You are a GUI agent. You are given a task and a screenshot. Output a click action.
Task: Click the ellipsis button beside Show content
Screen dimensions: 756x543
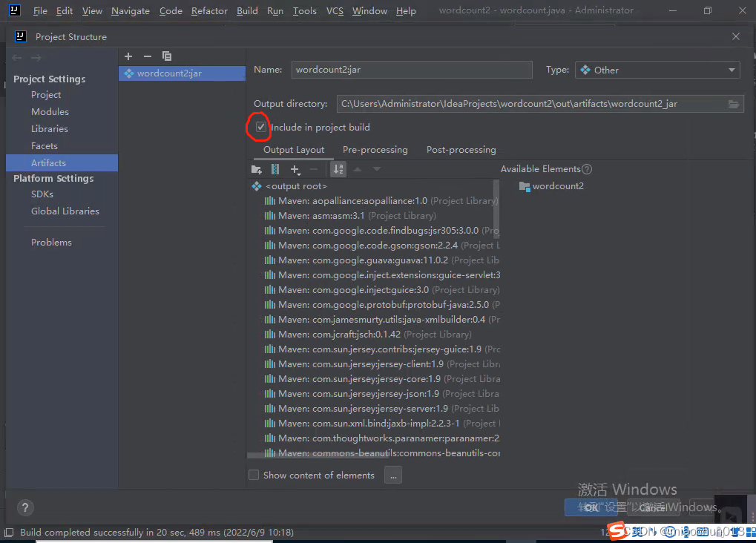pos(393,475)
